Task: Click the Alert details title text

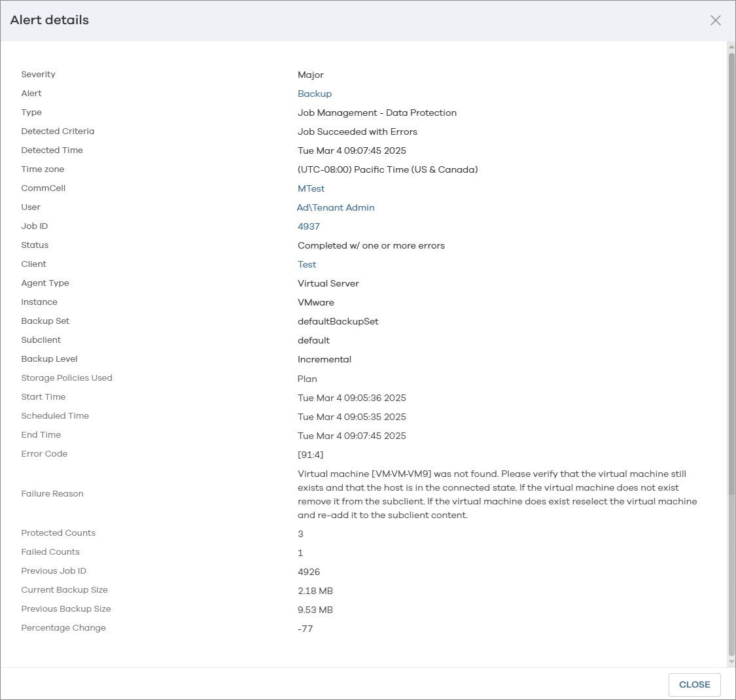Action: coord(50,20)
